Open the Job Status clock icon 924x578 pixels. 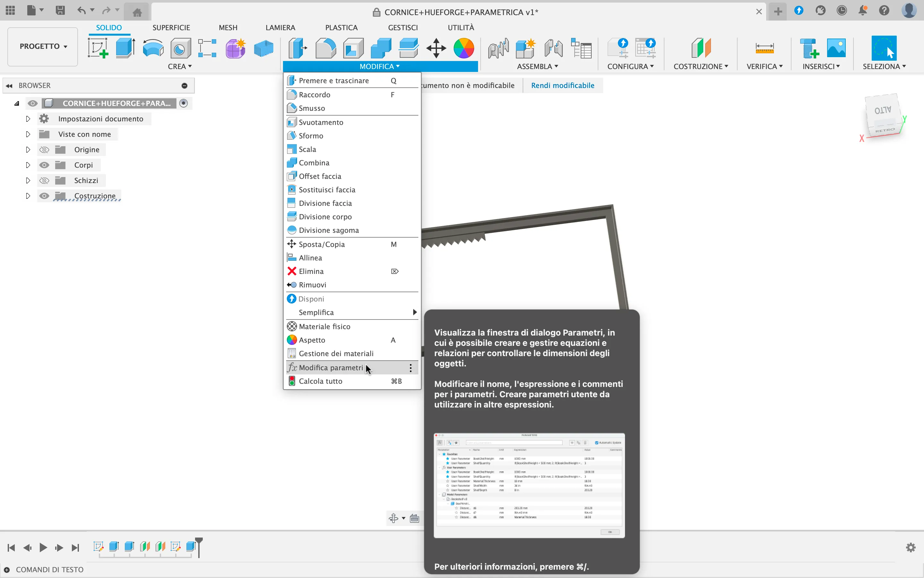pos(842,11)
